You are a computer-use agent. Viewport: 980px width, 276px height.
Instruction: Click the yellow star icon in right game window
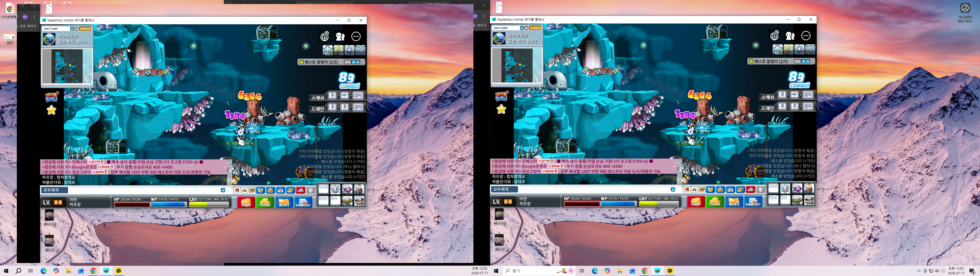coord(501,109)
